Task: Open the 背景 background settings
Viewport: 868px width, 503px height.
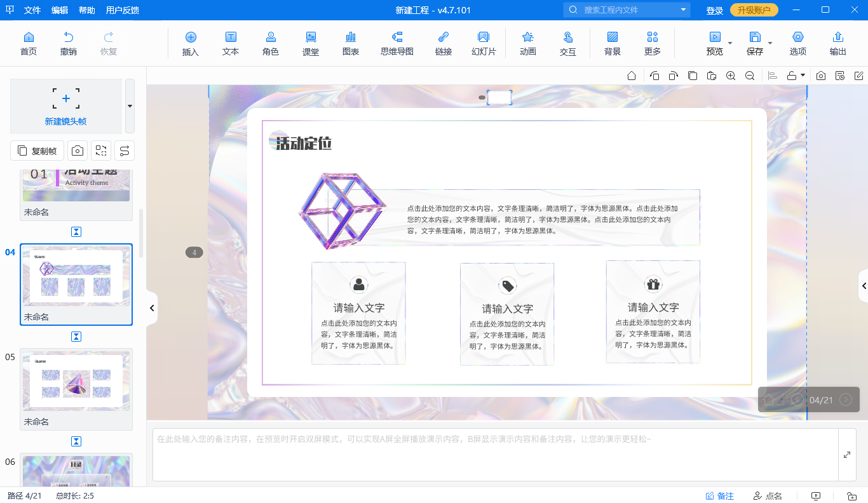Action: point(613,44)
